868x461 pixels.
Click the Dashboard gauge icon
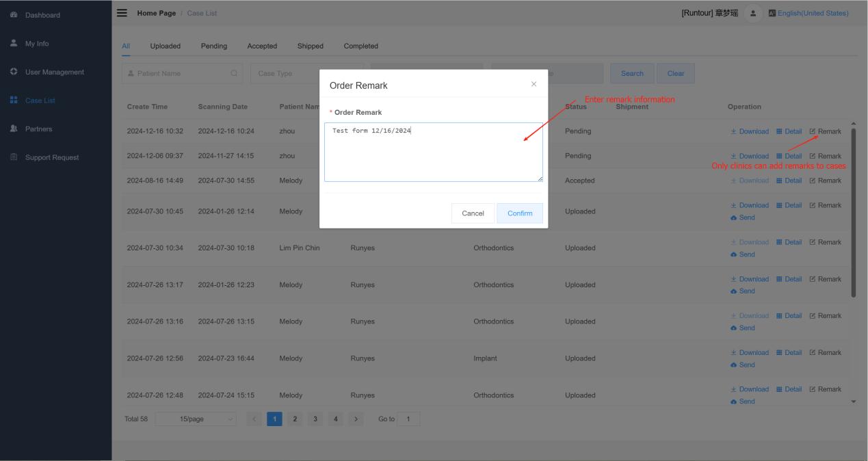coord(14,15)
